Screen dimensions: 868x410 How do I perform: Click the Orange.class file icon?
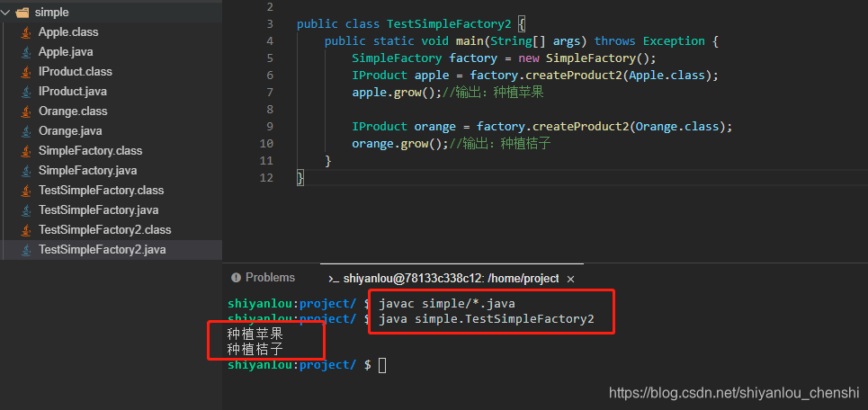click(26, 111)
